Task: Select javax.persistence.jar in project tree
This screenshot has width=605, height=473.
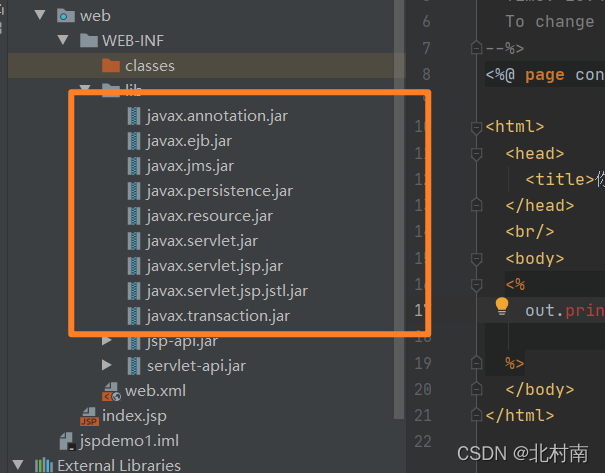Action: pyautogui.click(x=220, y=191)
